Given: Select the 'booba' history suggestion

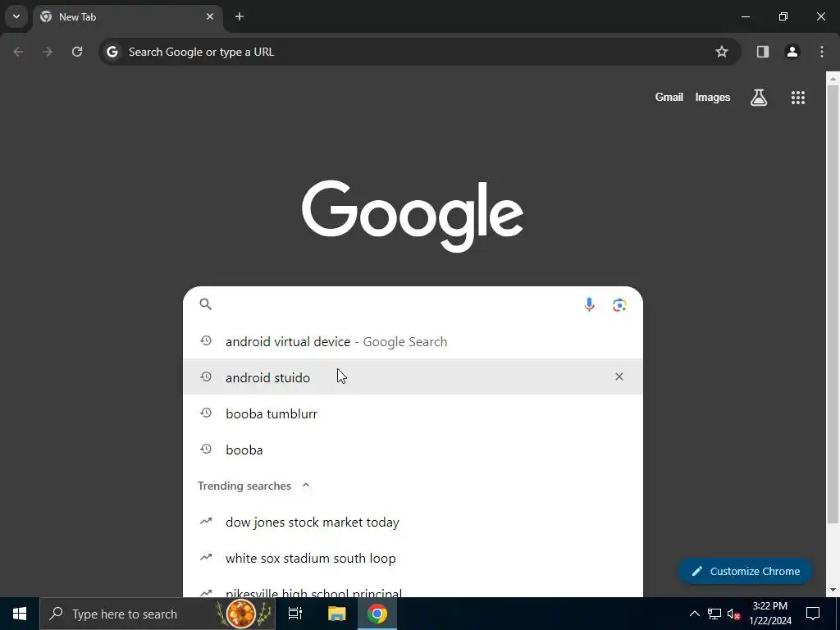Looking at the screenshot, I should tap(413, 450).
